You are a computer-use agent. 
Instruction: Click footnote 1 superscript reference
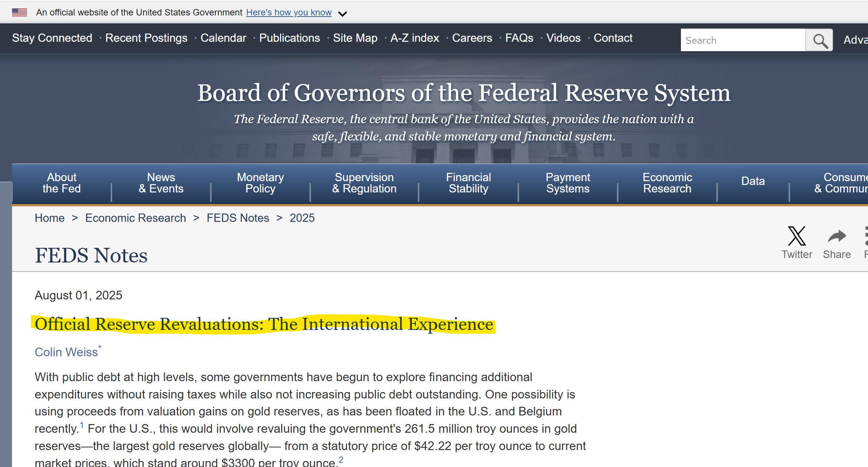pyautogui.click(x=82, y=426)
